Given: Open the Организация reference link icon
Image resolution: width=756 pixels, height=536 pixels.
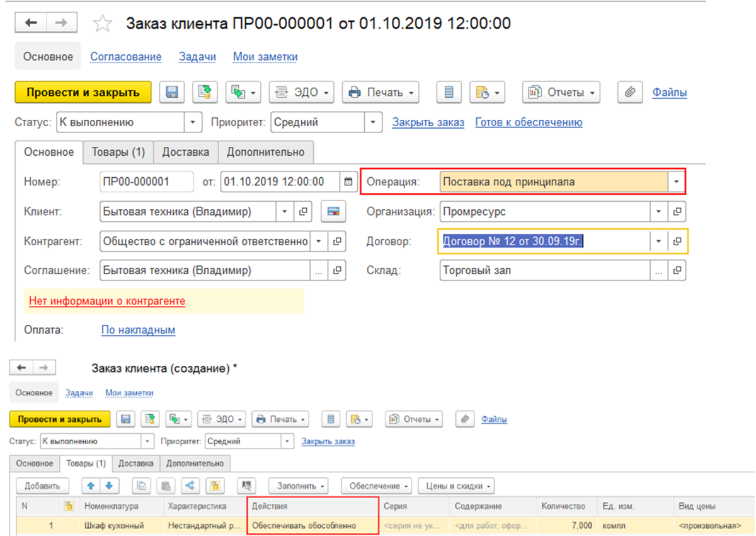Looking at the screenshot, I should point(677,212).
